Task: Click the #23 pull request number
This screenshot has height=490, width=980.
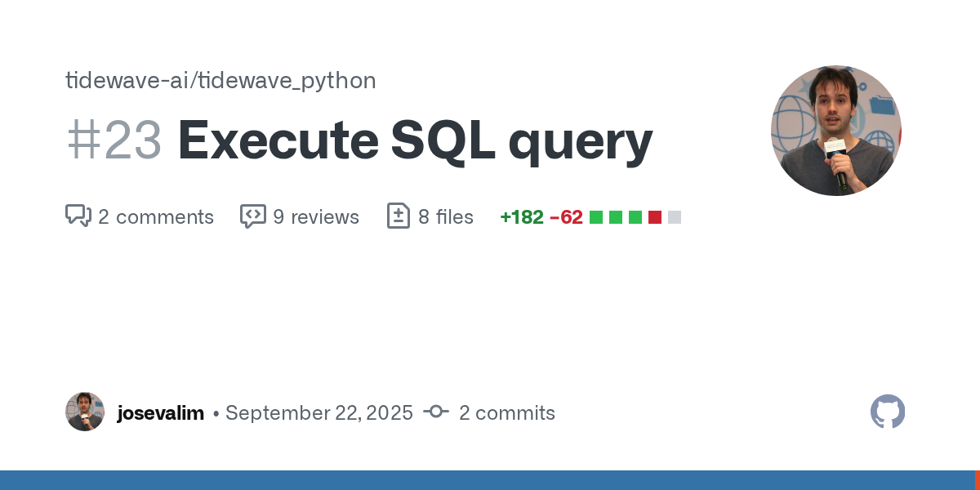Action: click(114, 140)
